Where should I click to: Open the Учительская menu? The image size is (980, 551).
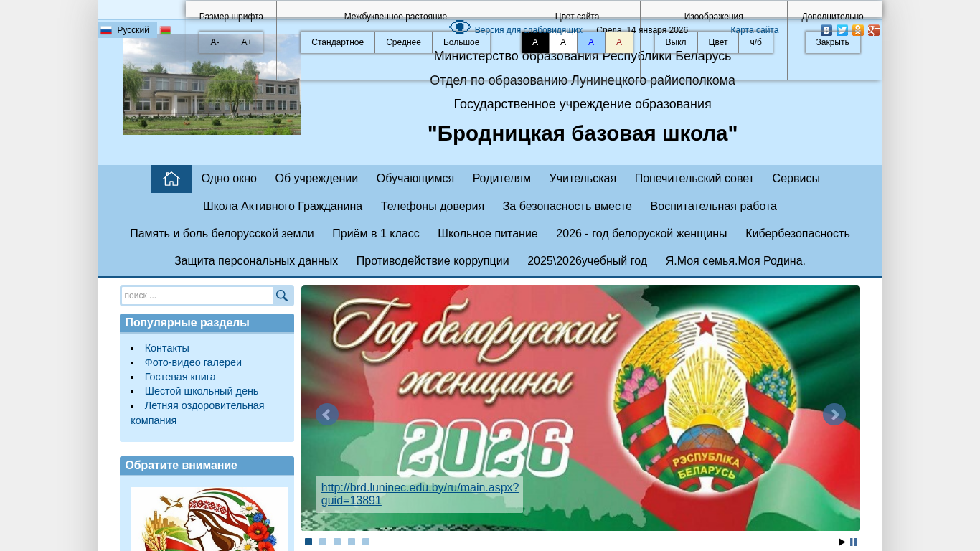(583, 179)
